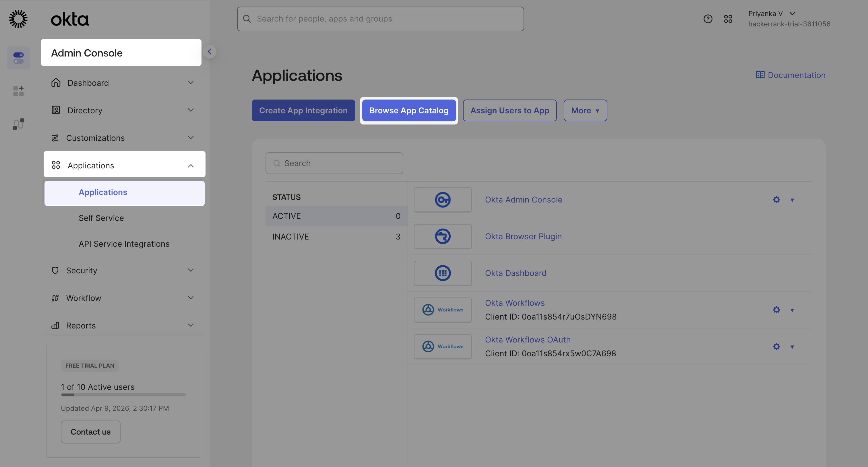Click gear icon for Okta Workflows OAuth
This screenshot has width=868, height=467.
click(776, 347)
